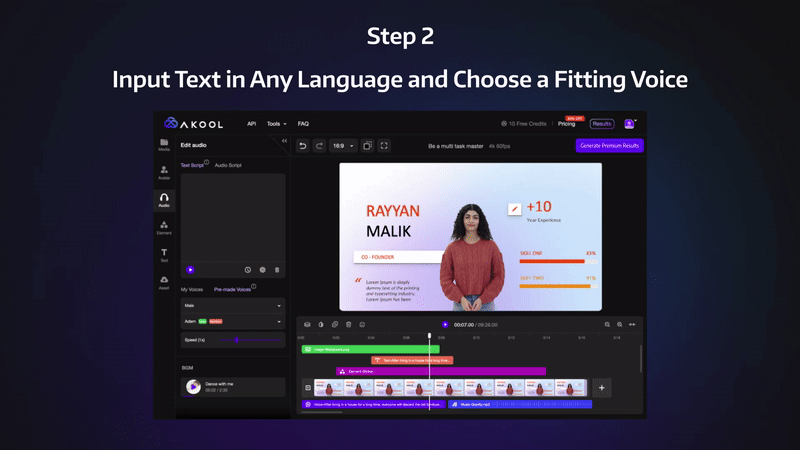The height and width of the screenshot is (450, 800).
Task: Open the Adam voice dropdown
Action: click(232, 322)
